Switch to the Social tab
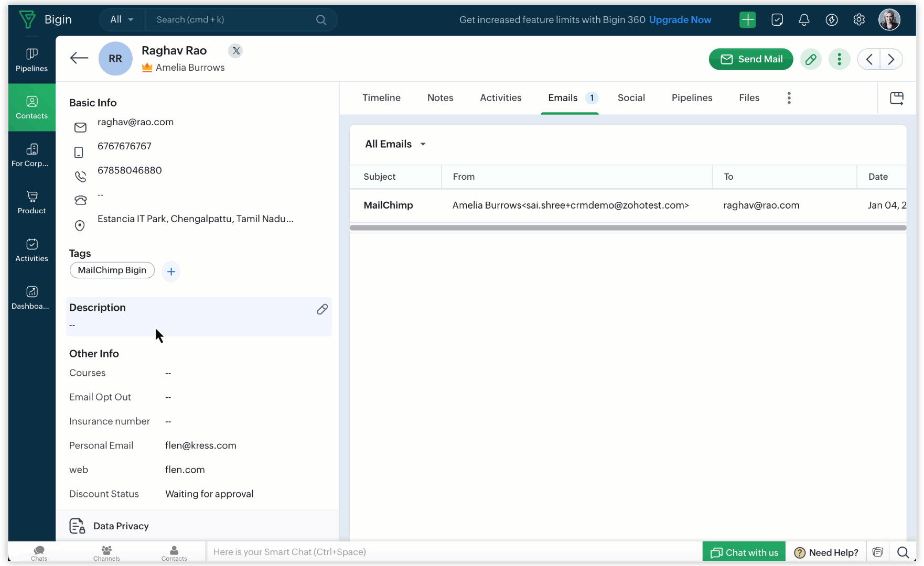 coord(631,98)
